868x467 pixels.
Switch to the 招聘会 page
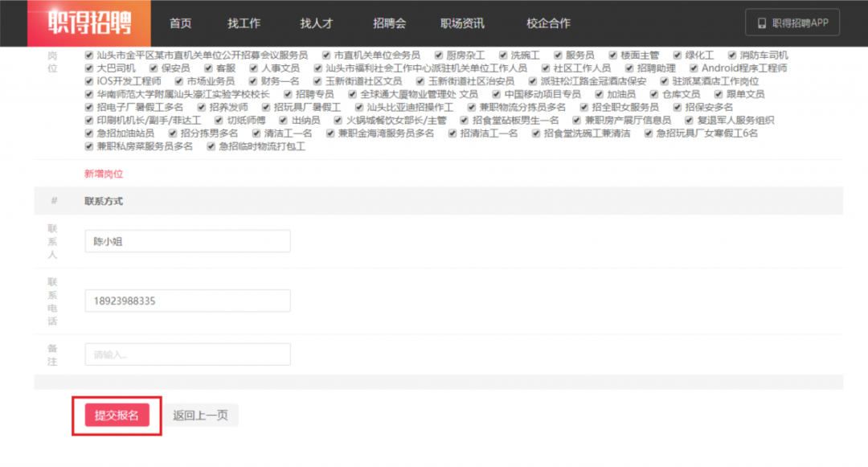click(x=389, y=23)
